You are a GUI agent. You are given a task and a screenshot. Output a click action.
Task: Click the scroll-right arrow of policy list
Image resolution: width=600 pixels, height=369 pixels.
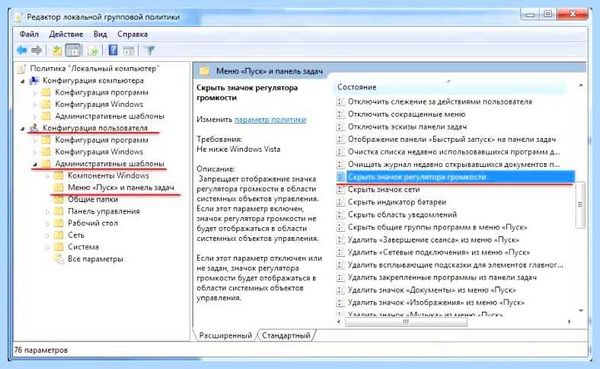pyautogui.click(x=569, y=322)
